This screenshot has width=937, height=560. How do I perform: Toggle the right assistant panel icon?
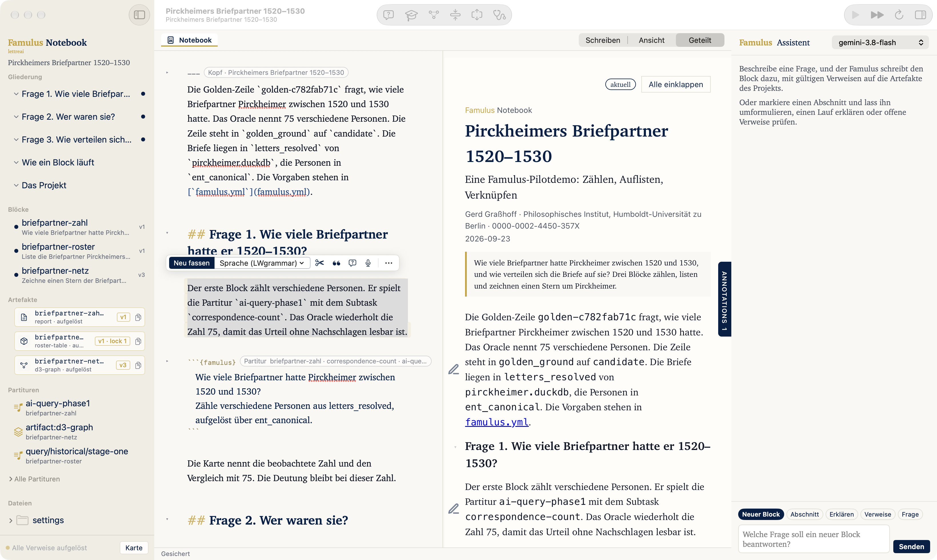tap(920, 15)
